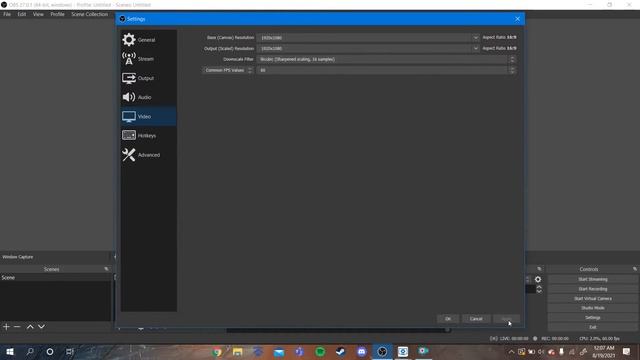
Task: Open the Scene Collection menu
Action: 89,14
